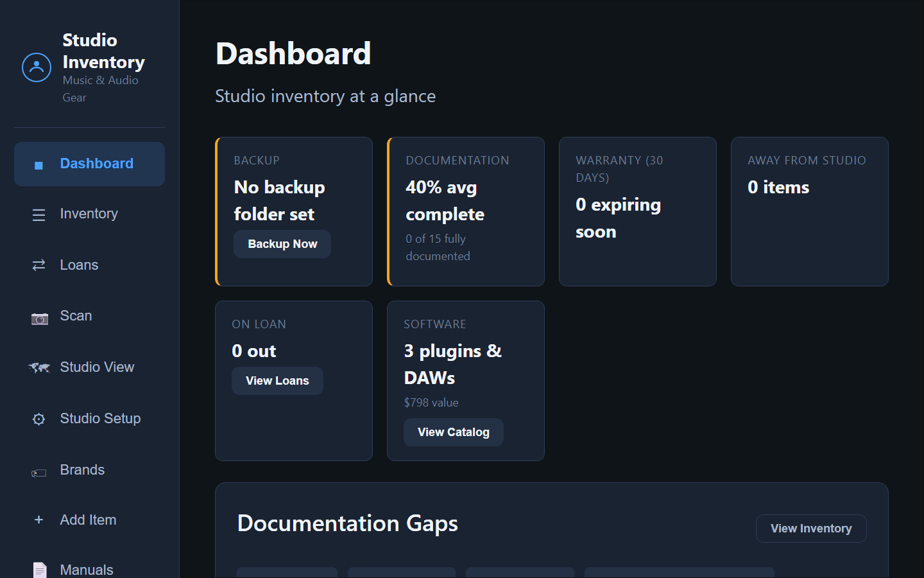Click the Loans swap arrows icon
The width and height of the screenshot is (924, 578).
[38, 265]
